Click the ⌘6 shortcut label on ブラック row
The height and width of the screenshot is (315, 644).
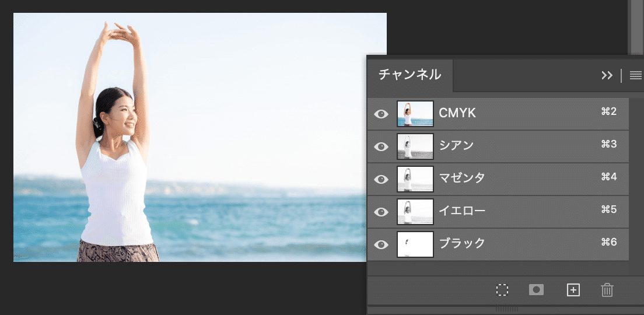coord(608,242)
